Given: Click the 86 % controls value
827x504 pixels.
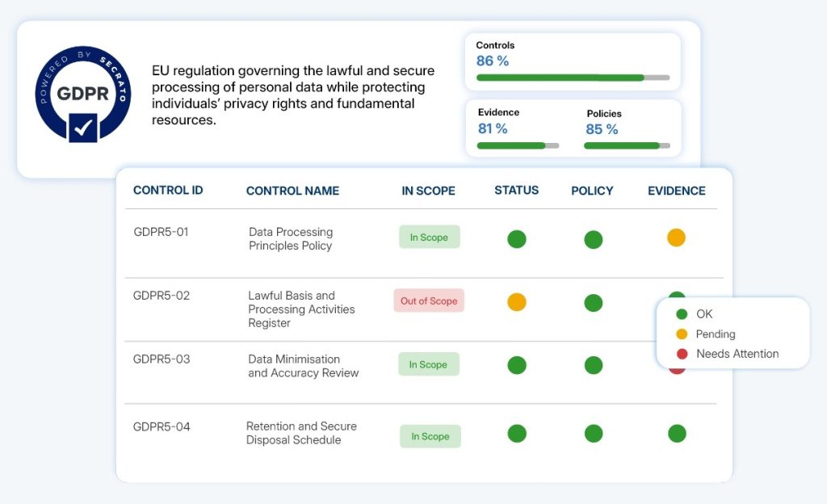Looking at the screenshot, I should point(493,61).
